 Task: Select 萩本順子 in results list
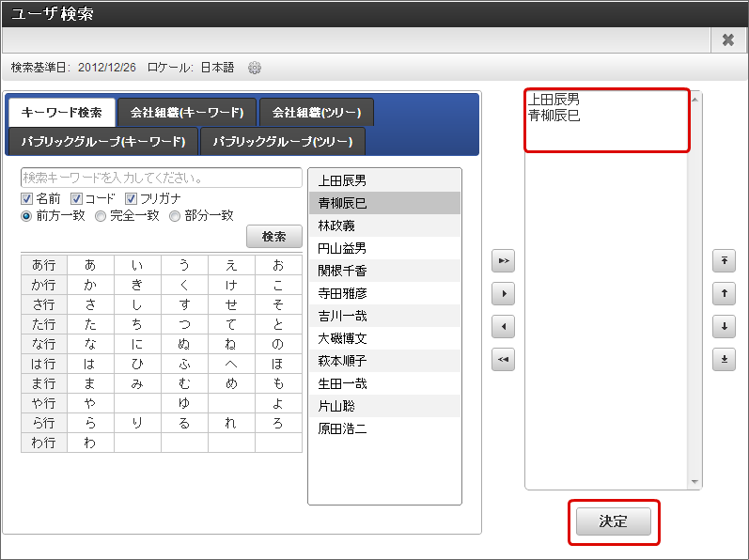coord(384,361)
